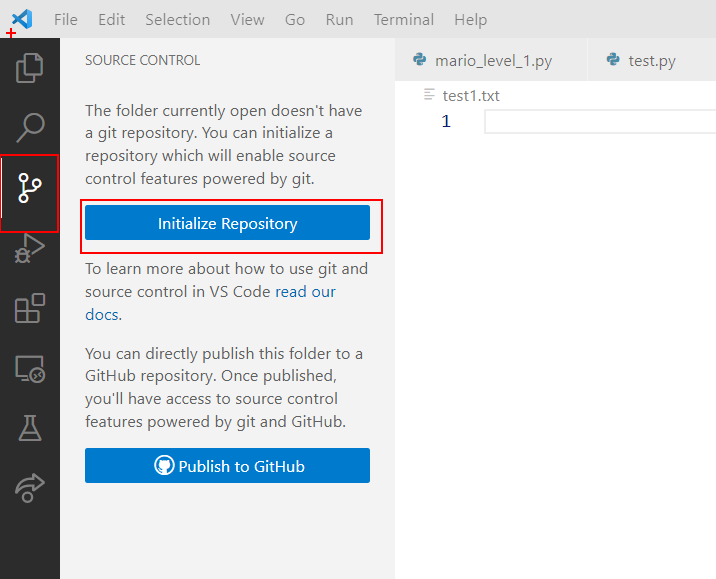Click the Python icon on test.py tab
Viewport: 716px width, 579px height.
click(613, 59)
